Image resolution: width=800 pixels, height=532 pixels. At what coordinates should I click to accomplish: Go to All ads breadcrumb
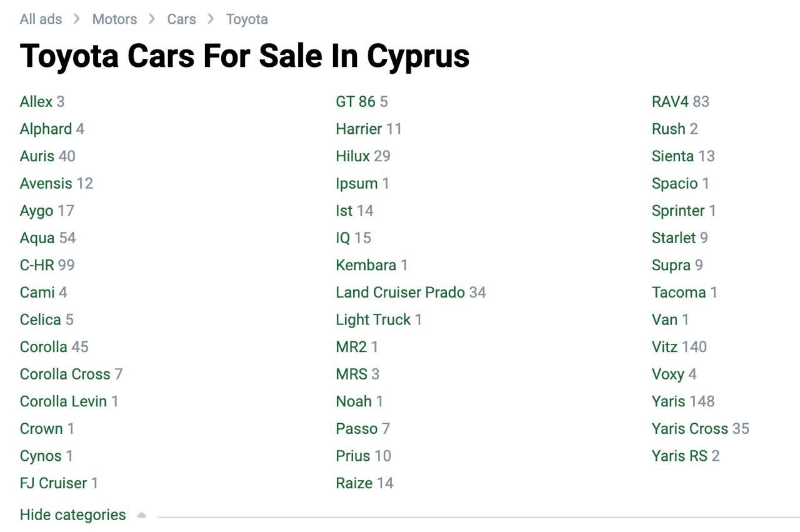coord(41,19)
